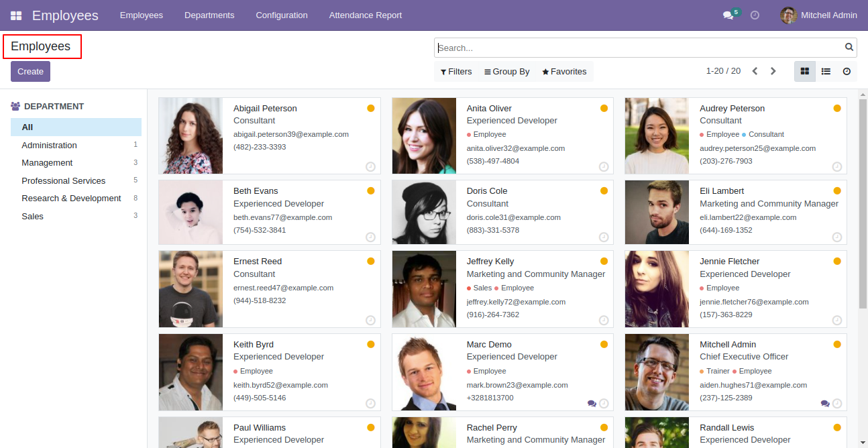Open Abigail Peterson's photo
The height and width of the screenshot is (448, 868).
pyautogui.click(x=191, y=135)
